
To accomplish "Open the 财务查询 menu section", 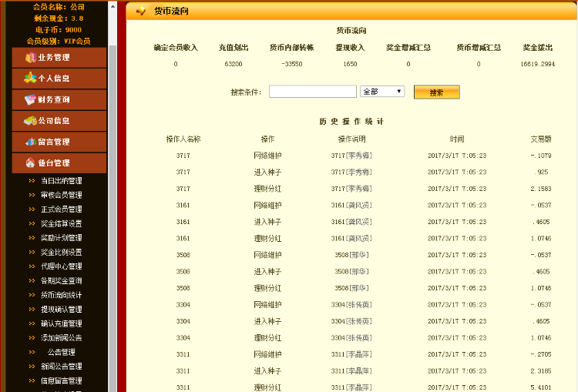I will pos(59,99).
